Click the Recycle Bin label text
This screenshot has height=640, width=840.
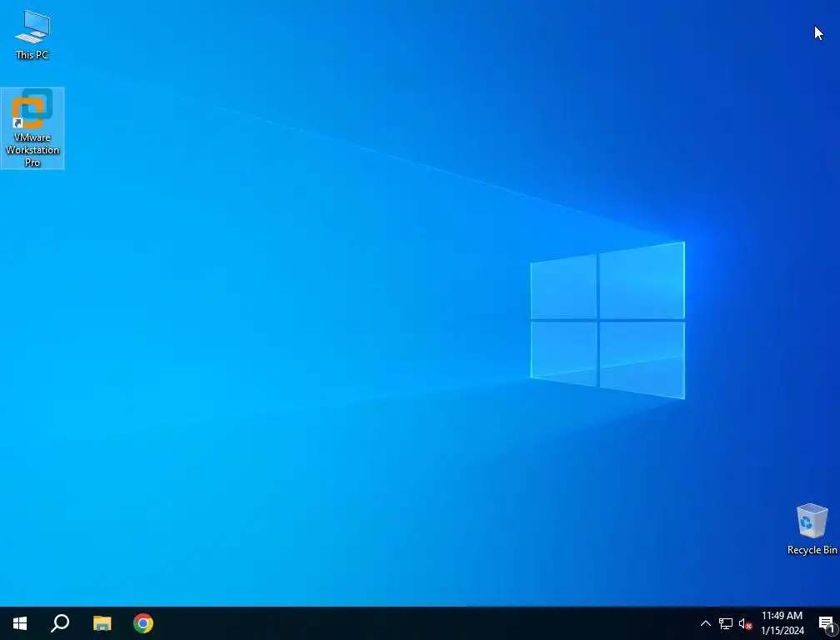coord(812,550)
